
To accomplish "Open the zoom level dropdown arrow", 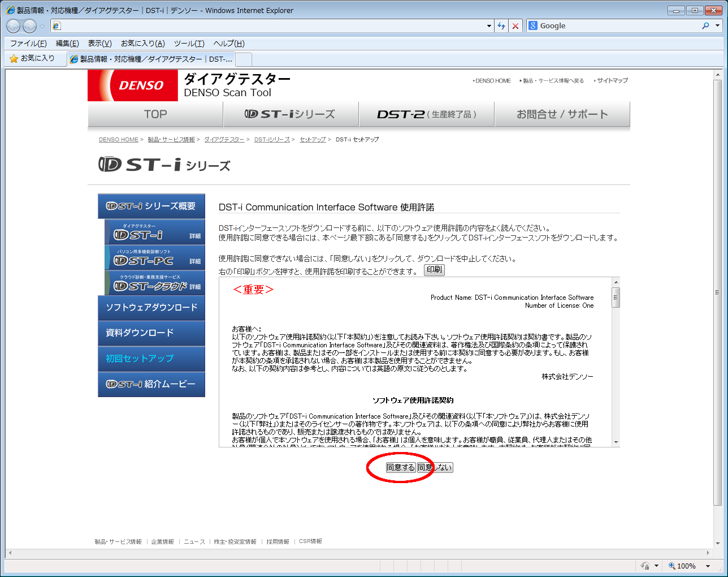I will pyautogui.click(x=708, y=566).
